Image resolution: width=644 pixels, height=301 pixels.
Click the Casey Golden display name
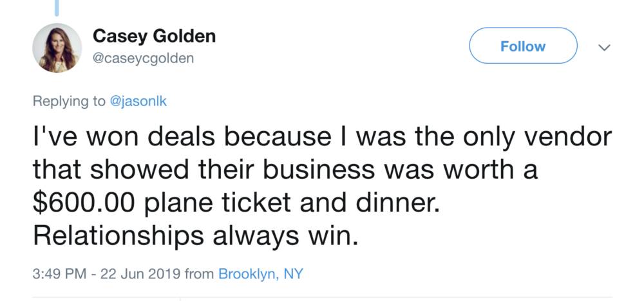[x=154, y=36]
